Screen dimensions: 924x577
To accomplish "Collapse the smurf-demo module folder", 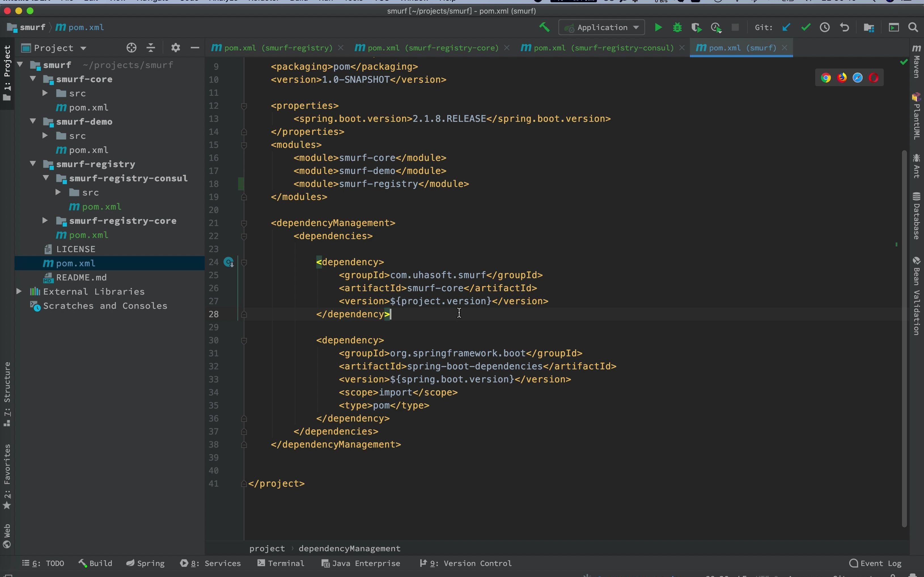I will pyautogui.click(x=33, y=121).
